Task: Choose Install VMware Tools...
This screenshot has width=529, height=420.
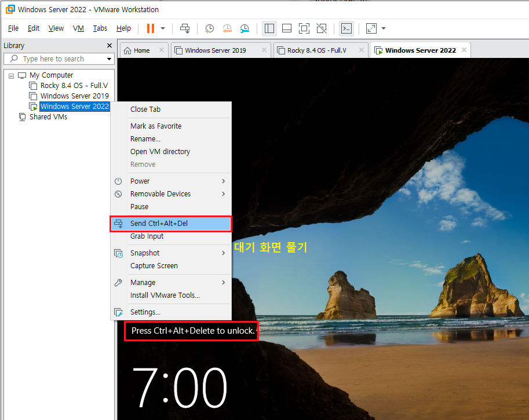Action: (x=171, y=295)
